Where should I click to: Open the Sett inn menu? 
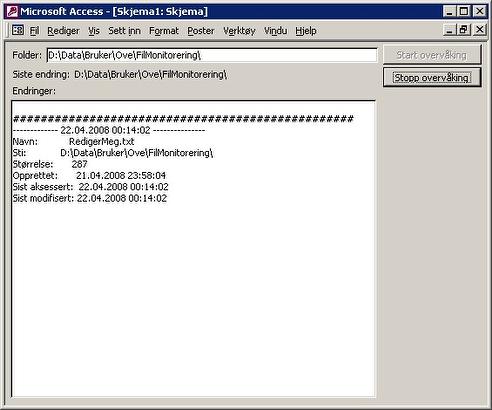click(124, 31)
